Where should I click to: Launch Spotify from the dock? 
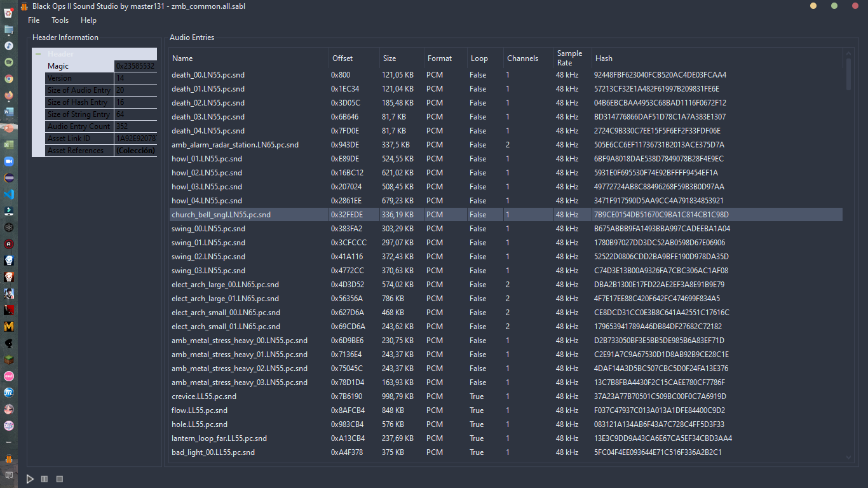(x=9, y=62)
